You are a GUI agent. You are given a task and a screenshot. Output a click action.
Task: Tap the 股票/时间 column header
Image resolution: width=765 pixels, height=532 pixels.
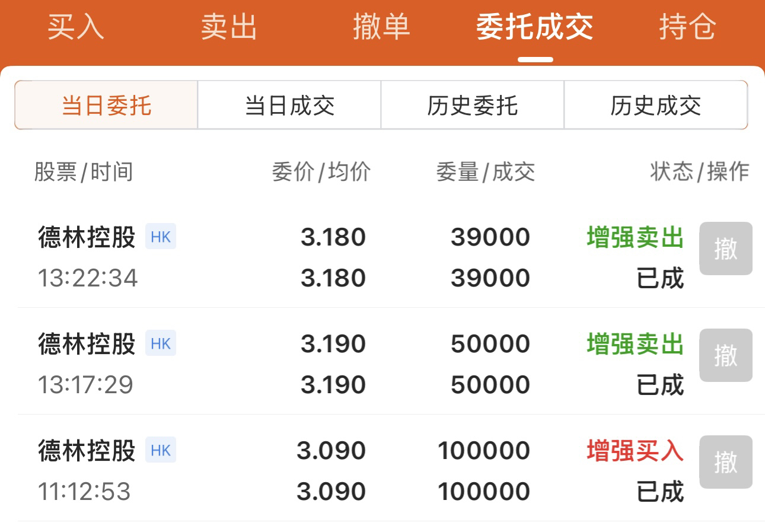[84, 172]
